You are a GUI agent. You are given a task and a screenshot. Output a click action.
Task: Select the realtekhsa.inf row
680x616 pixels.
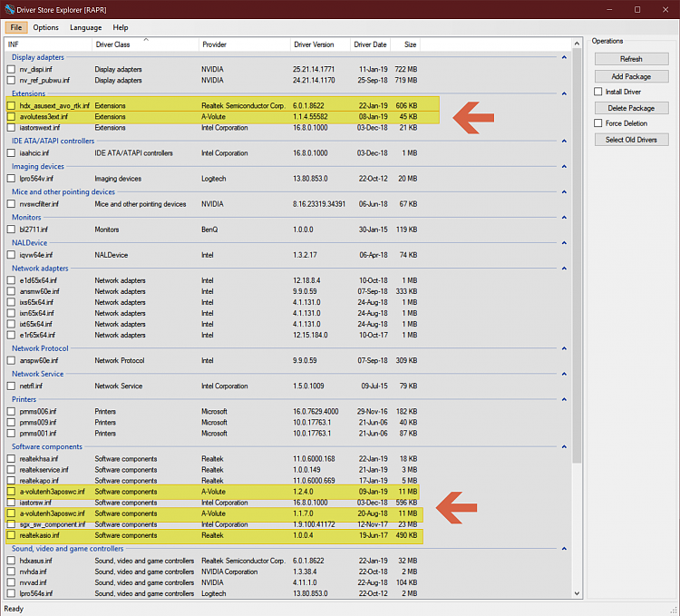click(x=212, y=459)
